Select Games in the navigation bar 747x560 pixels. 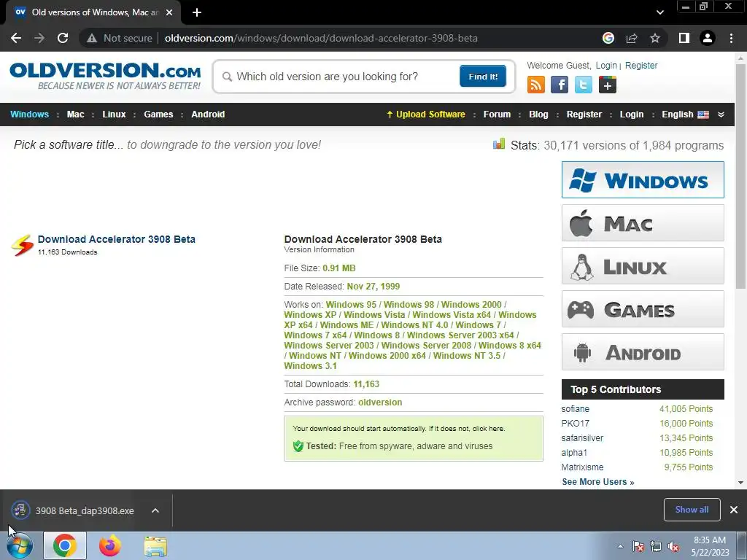[158, 114]
